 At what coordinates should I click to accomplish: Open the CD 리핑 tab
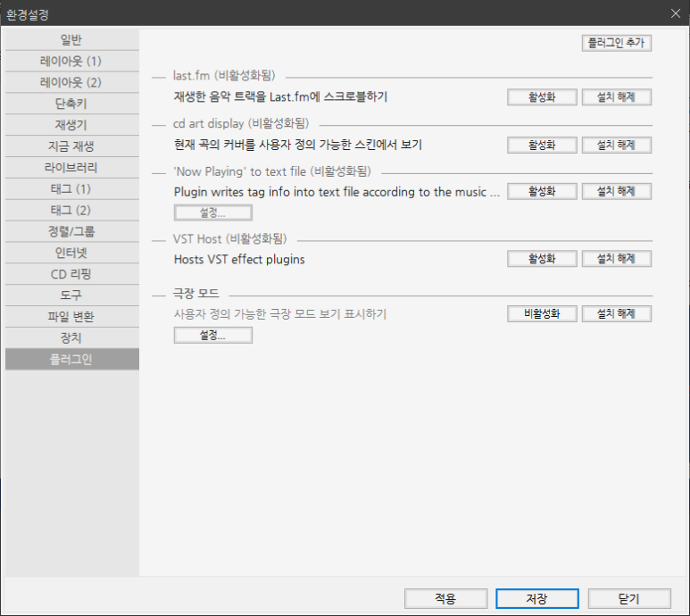point(72,275)
